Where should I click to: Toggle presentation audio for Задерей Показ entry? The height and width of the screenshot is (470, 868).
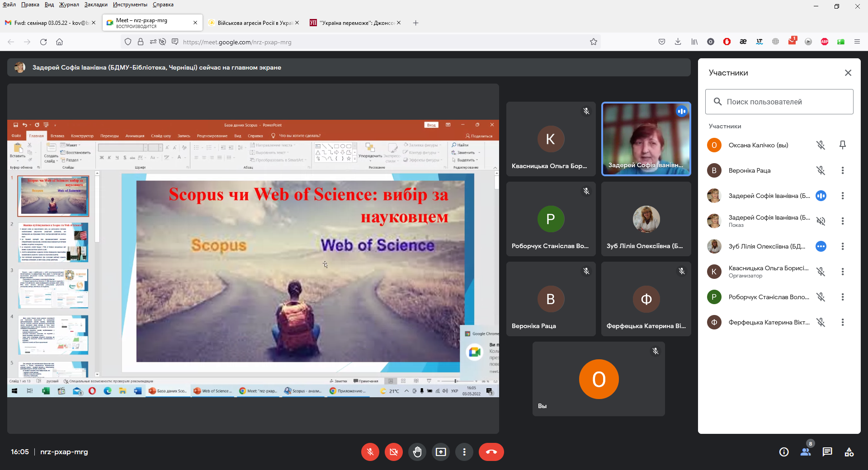tap(821, 221)
